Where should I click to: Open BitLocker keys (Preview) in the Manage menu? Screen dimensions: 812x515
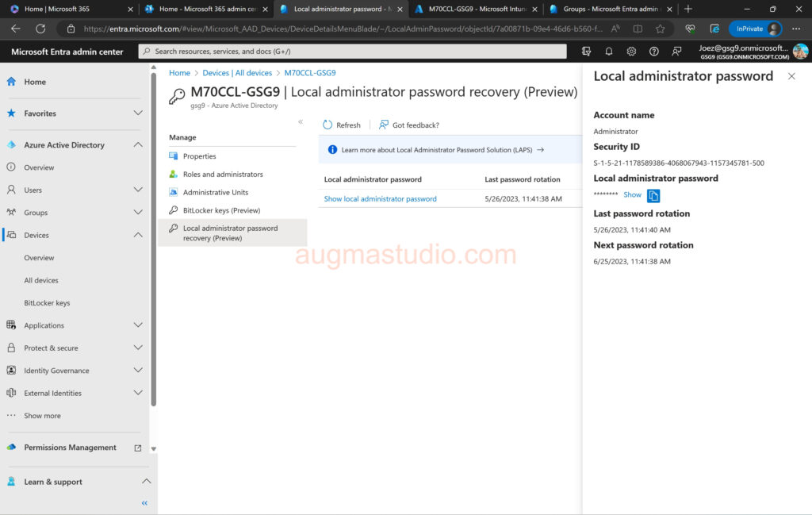click(221, 210)
